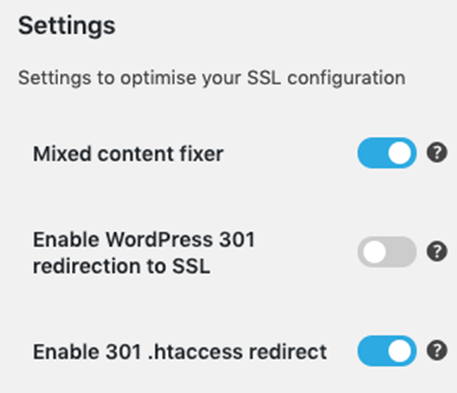Disable the 301 .htaccess redirect toggle
Viewport: 457px width, 393px height.
click(x=387, y=351)
